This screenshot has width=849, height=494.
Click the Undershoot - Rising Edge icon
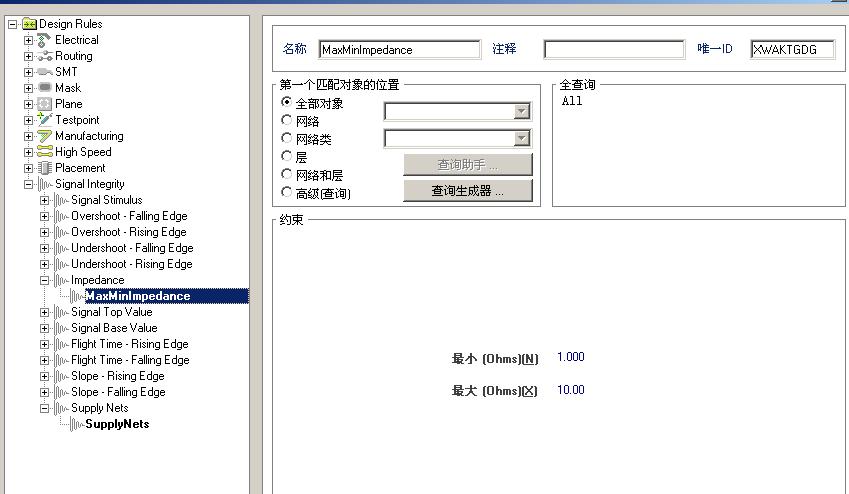click(x=61, y=264)
